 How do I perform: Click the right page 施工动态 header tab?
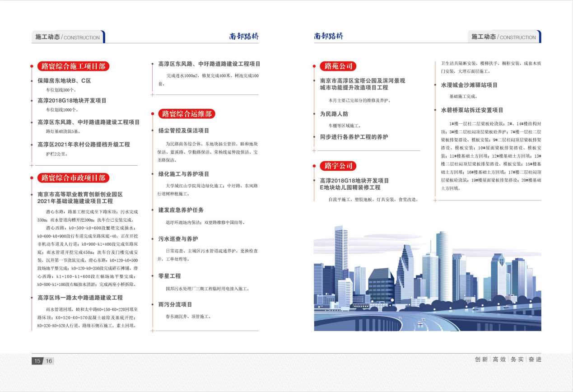503,37
